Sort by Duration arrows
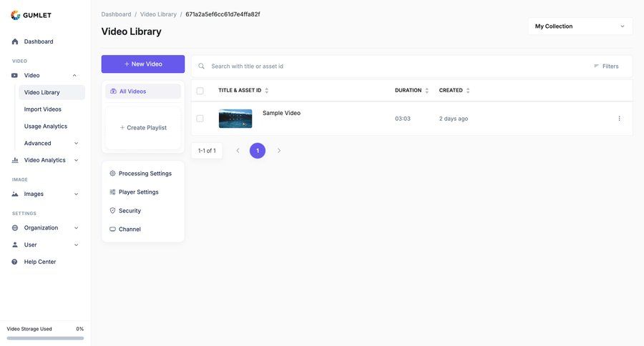The height and width of the screenshot is (346, 644). tap(426, 91)
